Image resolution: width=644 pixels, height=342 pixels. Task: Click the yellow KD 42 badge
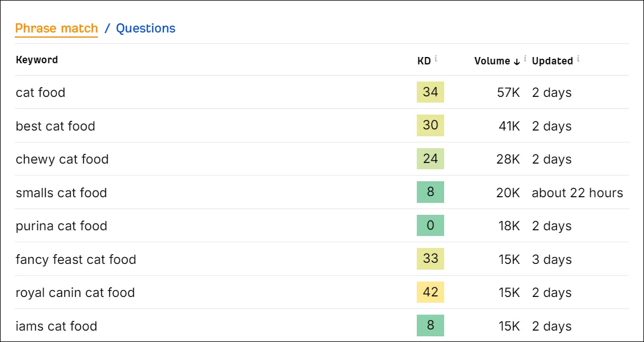[x=430, y=292]
